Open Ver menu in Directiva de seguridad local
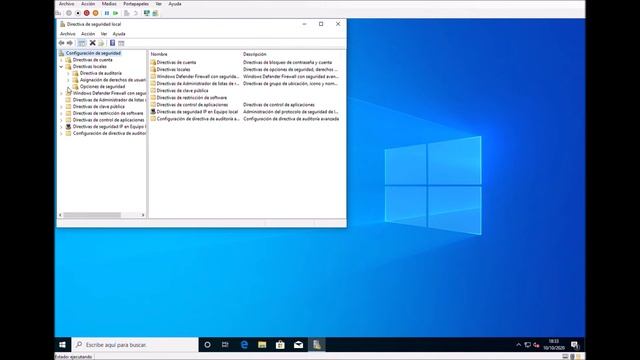Screen dimensions: 640x360 tap(104, 34)
